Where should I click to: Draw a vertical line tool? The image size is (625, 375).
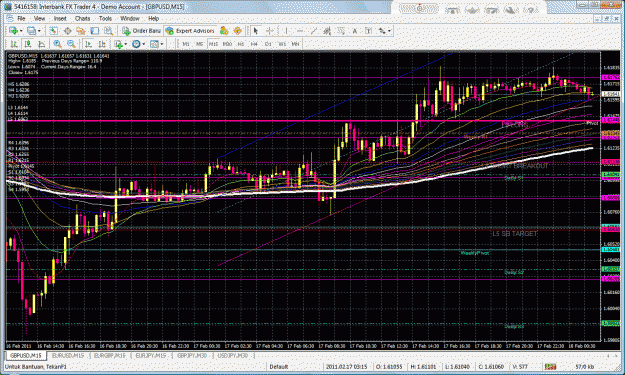(x=286, y=31)
